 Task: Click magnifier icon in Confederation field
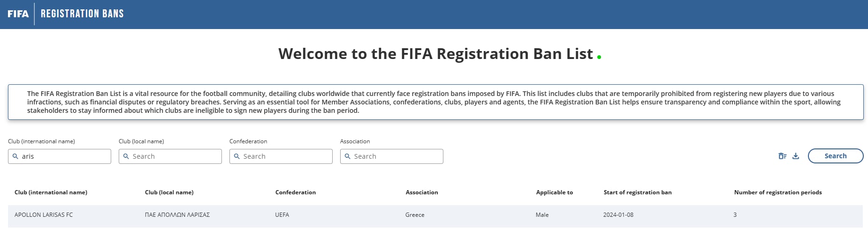(x=237, y=156)
